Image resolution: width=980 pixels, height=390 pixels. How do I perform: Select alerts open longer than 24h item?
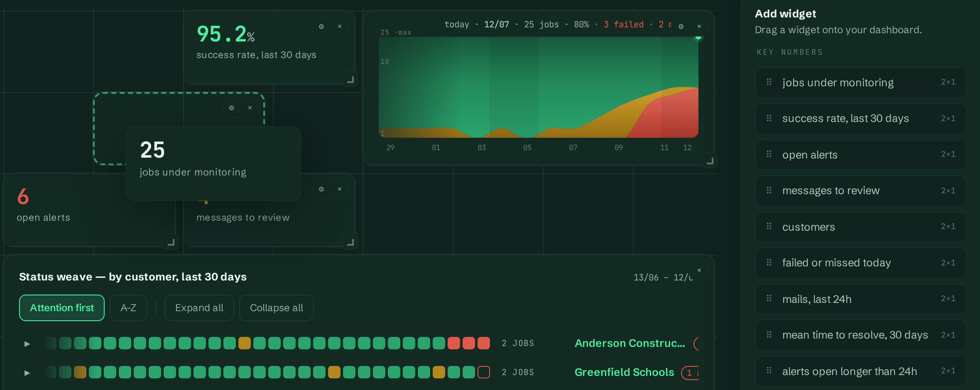point(860,371)
